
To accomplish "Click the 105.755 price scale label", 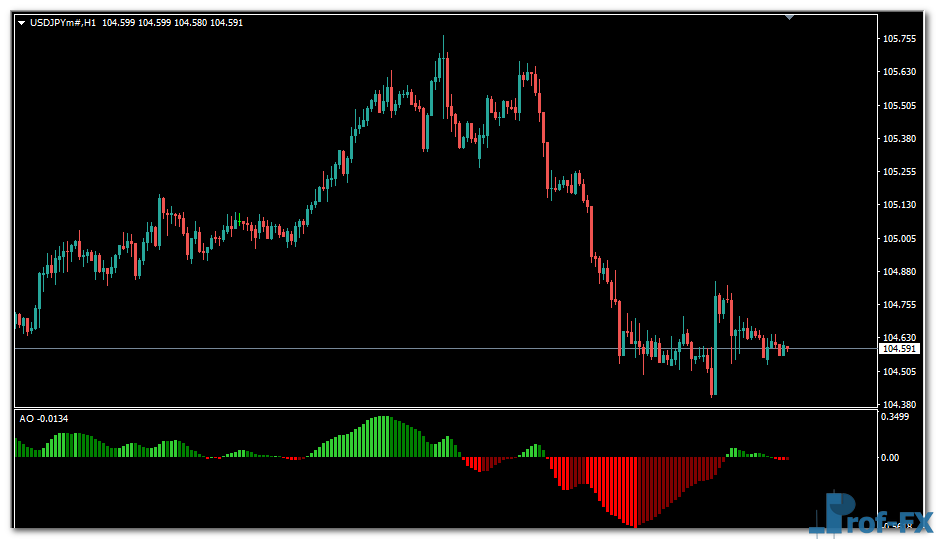I will pyautogui.click(x=900, y=39).
